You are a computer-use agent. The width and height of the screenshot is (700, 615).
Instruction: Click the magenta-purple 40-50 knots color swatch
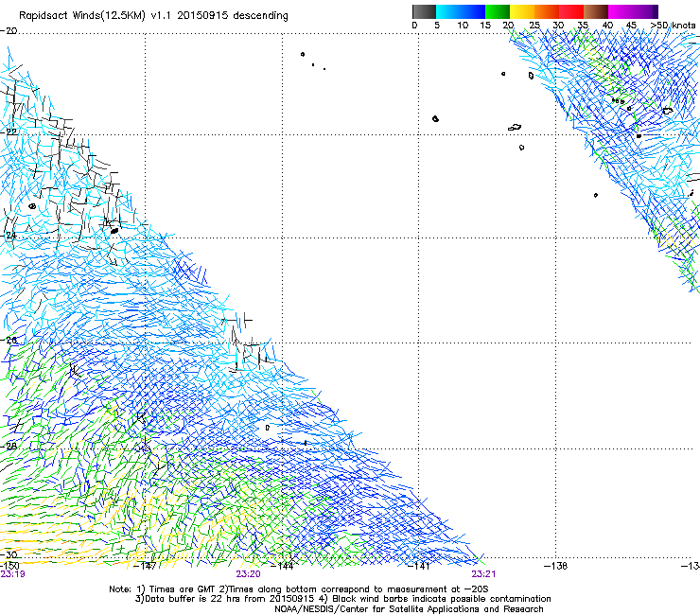[633, 11]
